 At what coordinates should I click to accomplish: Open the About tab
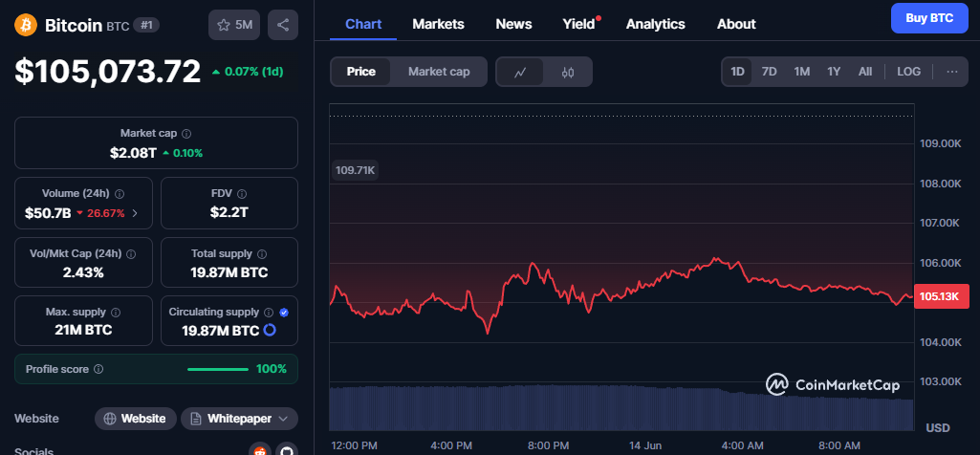pyautogui.click(x=736, y=25)
